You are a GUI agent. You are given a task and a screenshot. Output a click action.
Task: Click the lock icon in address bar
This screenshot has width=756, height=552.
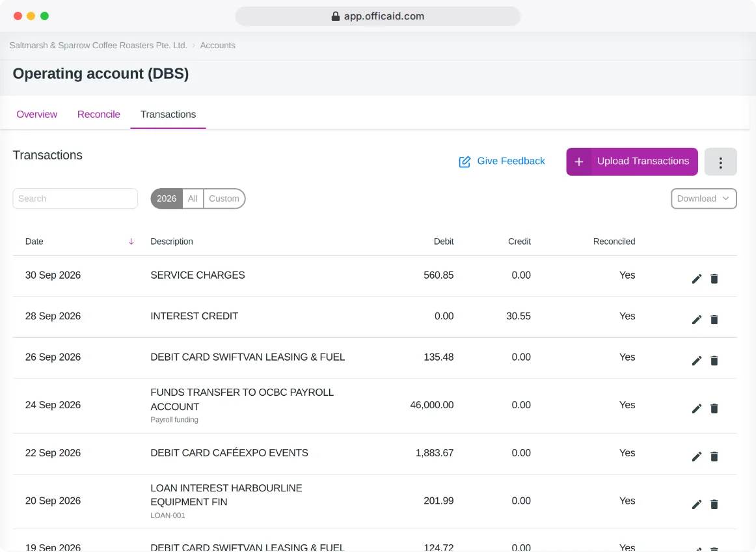336,16
